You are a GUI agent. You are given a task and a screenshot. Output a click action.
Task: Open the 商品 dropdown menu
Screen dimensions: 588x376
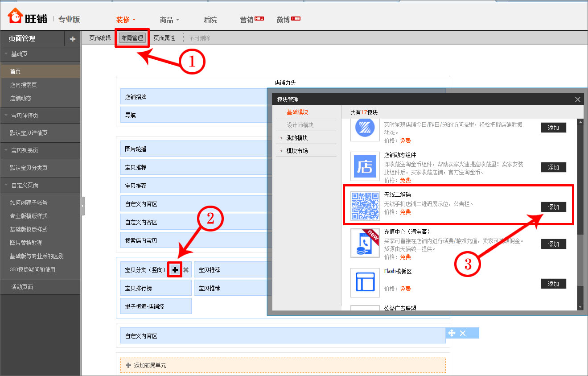(x=169, y=20)
